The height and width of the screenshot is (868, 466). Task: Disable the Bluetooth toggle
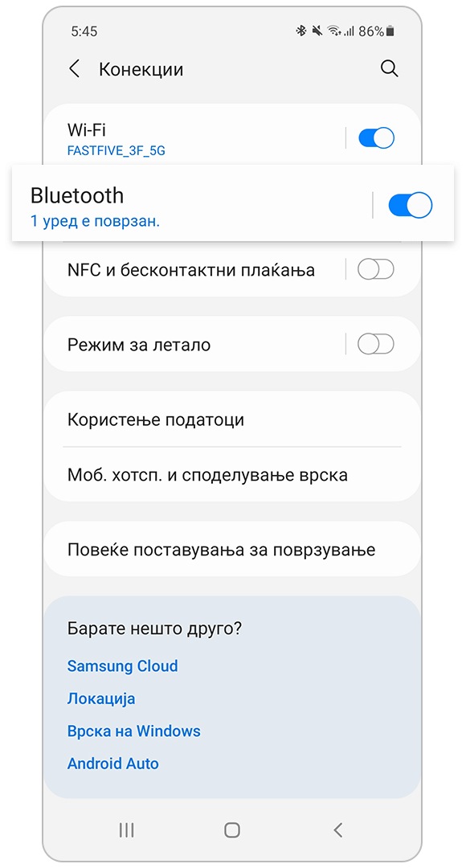(410, 206)
